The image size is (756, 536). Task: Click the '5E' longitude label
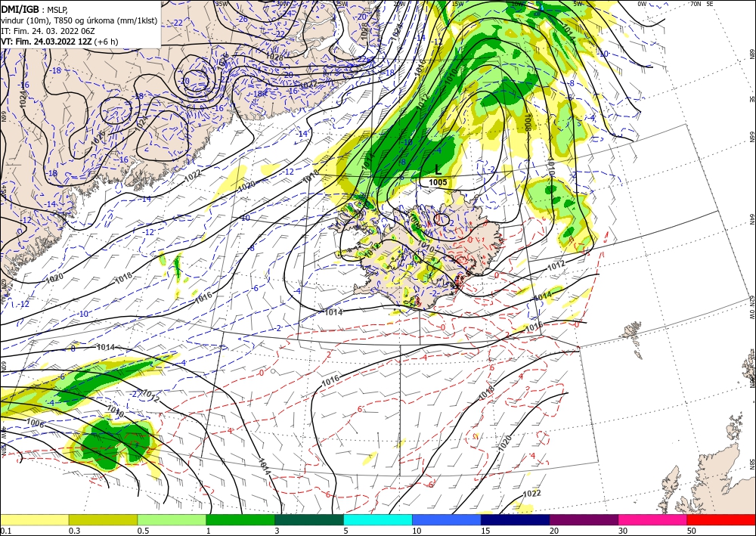[x=710, y=3]
